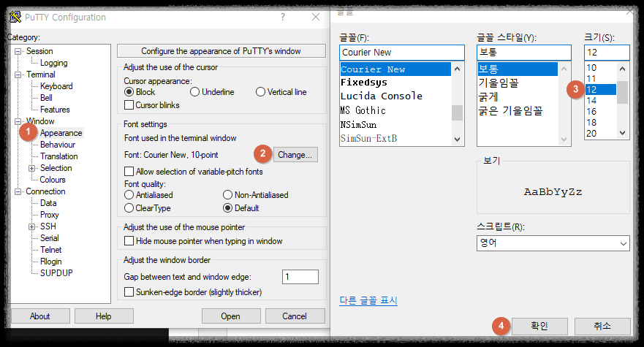Select Underline cursor appearance

(x=194, y=92)
